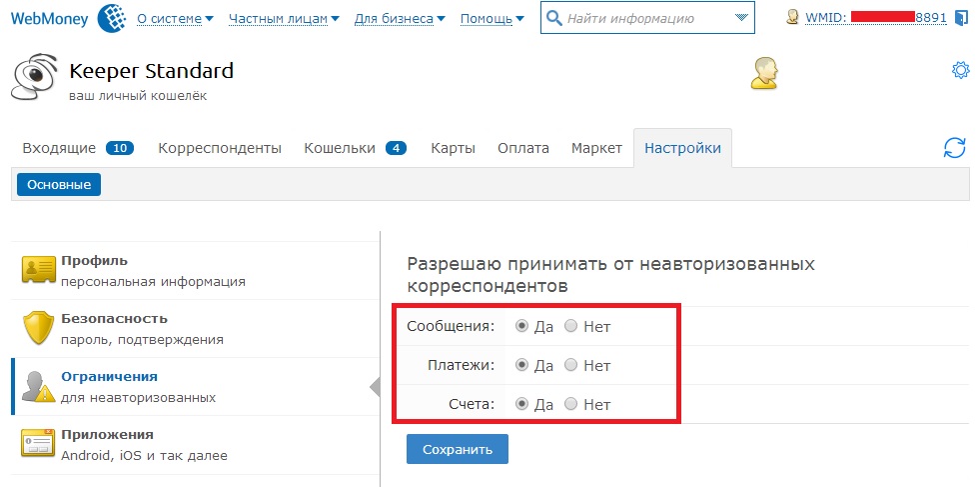Click the logout door icon
Image resolution: width=980 pixels, height=487 pixels.
[x=961, y=18]
